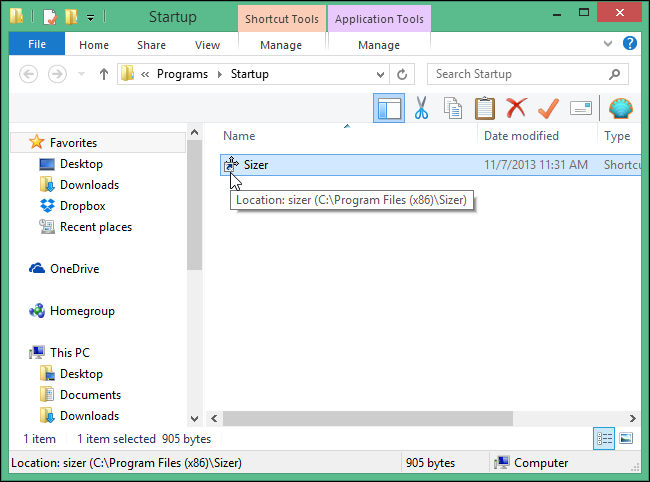Click the blue File menu button
650x482 pixels.
[37, 45]
